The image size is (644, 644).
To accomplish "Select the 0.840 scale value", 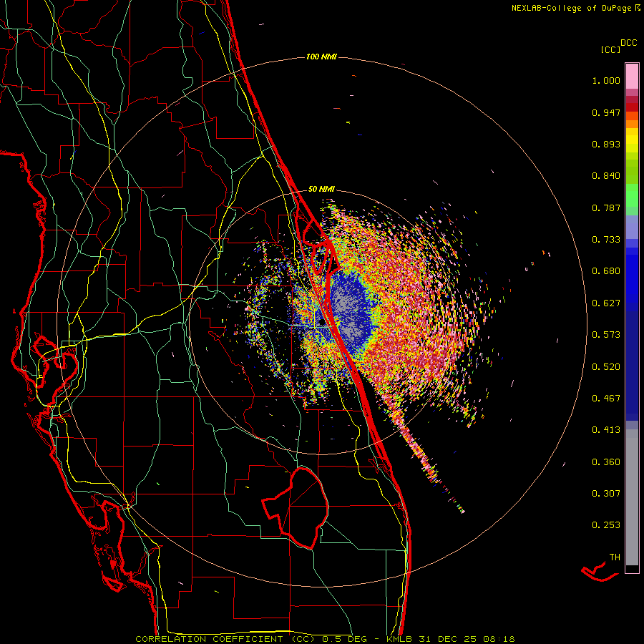I will (x=606, y=176).
